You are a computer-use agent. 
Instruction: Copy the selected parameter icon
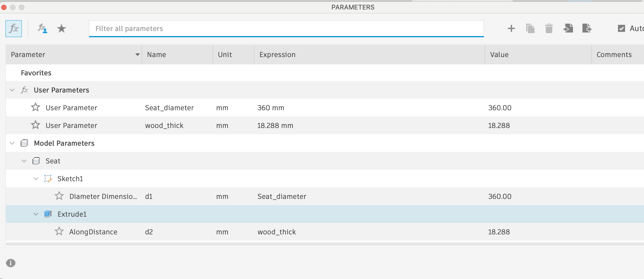point(530,28)
